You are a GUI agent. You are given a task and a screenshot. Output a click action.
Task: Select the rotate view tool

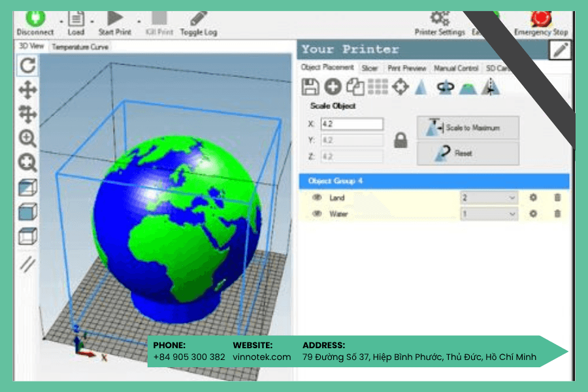(27, 65)
